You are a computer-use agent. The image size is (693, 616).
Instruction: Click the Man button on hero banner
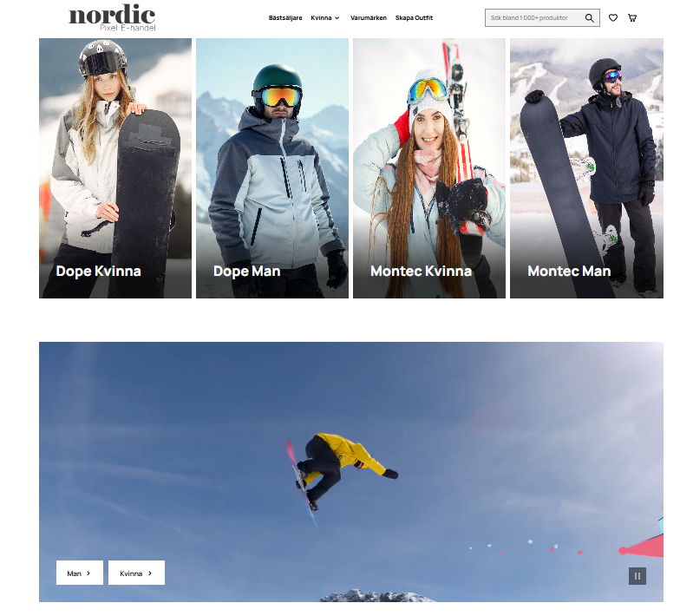[x=80, y=573]
